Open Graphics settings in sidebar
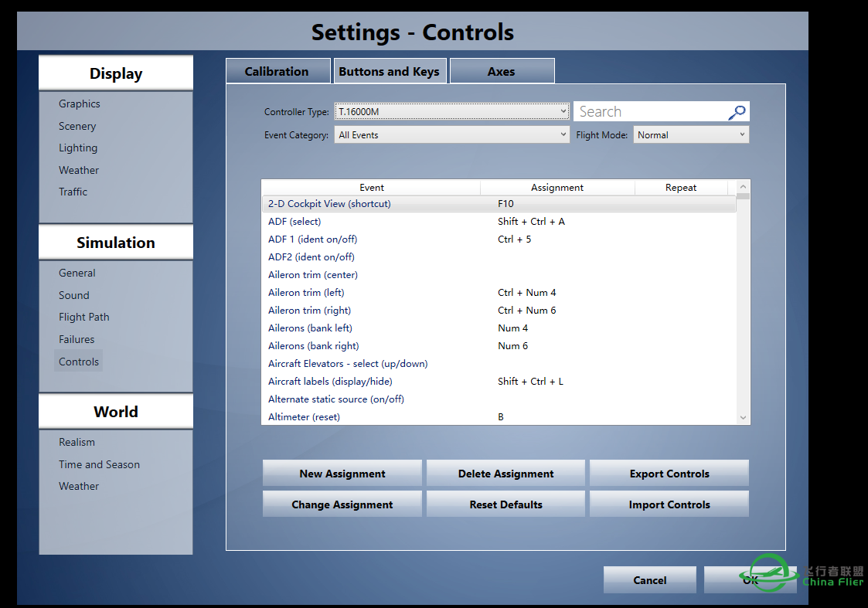 pyautogui.click(x=80, y=104)
